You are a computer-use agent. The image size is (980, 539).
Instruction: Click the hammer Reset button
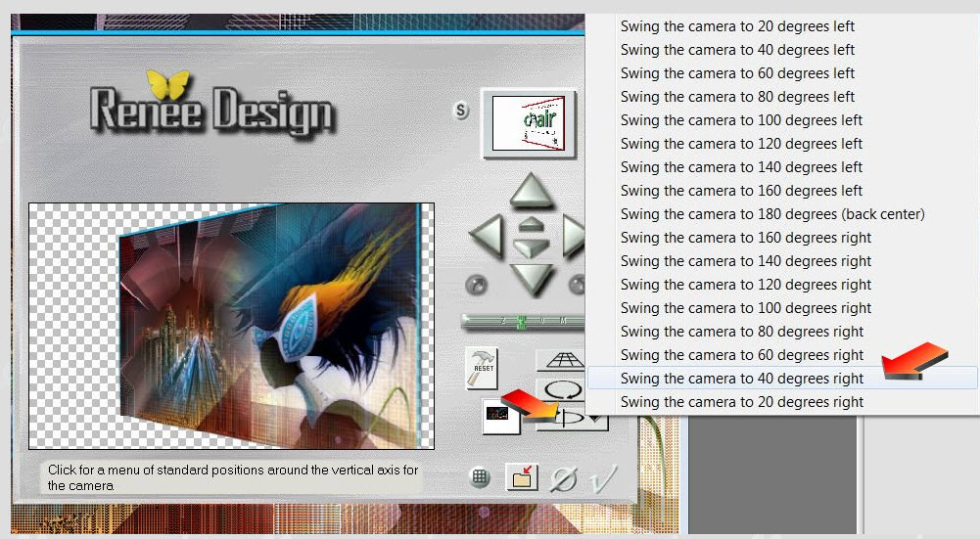pos(482,368)
